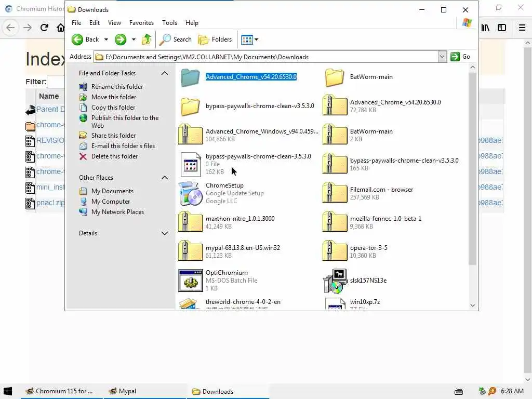Screen dimensions: 532x399
Task: Select the BatWorm-main folder icon
Action: [335, 77]
